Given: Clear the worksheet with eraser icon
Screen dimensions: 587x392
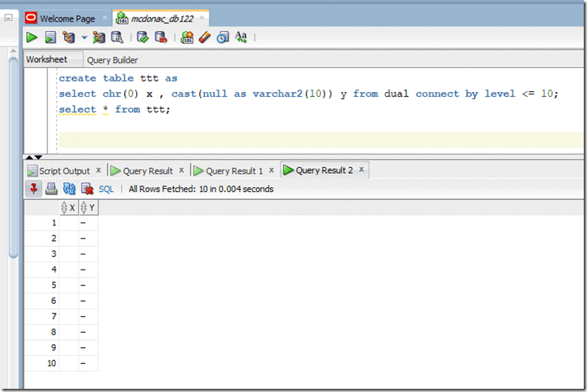Looking at the screenshot, I should coord(204,37).
